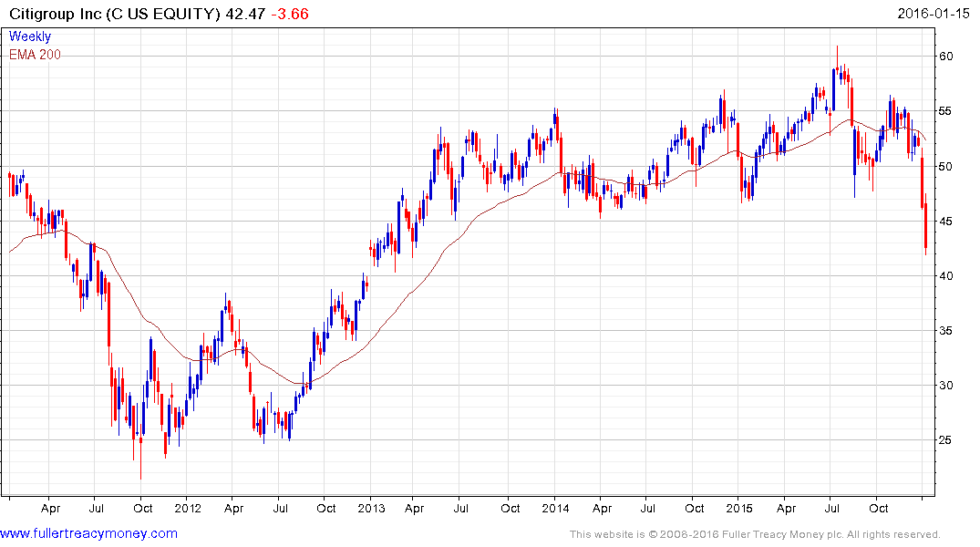
Task: Click the Jul label after 2012
Action: [281, 508]
